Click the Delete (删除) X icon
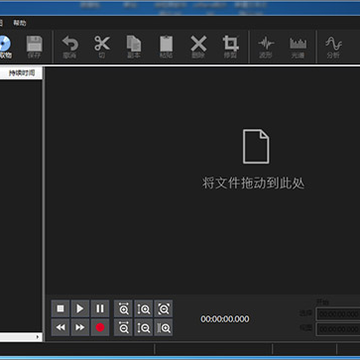This screenshot has width=360, height=360. (198, 44)
